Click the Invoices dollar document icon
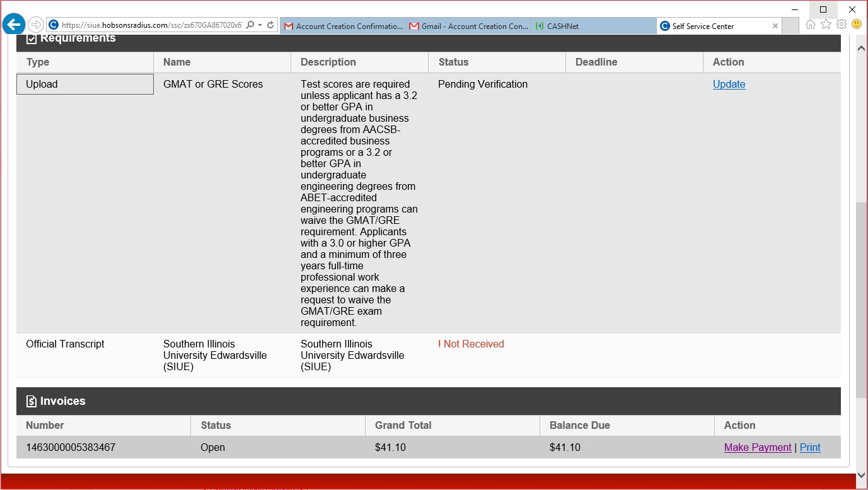This screenshot has height=490, width=868. [32, 401]
